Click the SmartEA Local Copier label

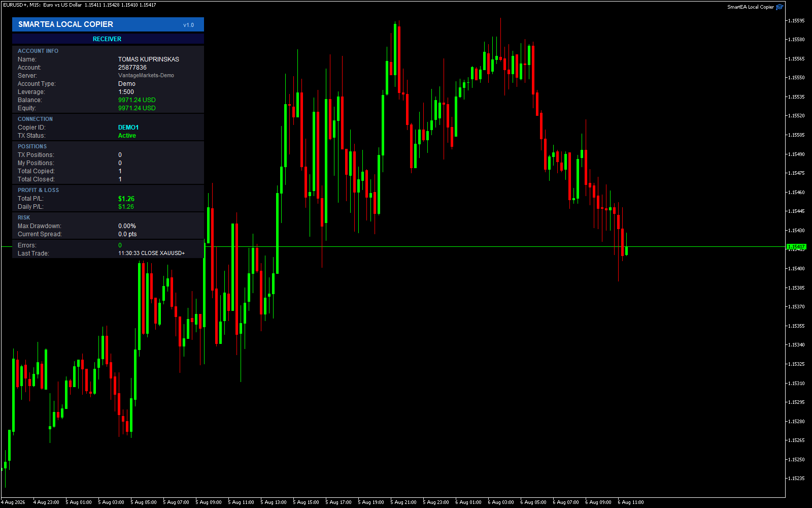pos(751,7)
